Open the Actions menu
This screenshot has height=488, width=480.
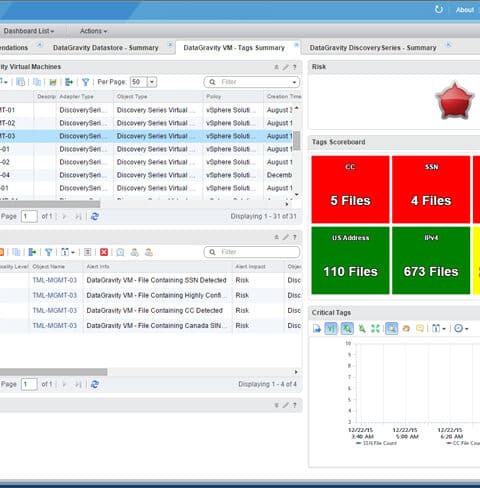point(93,31)
